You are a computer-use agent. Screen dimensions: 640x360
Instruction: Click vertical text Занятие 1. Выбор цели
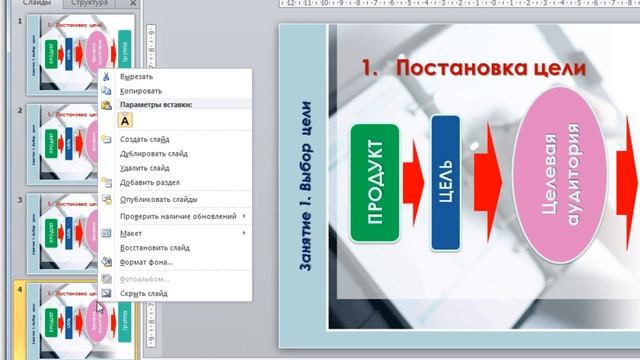coord(305,186)
